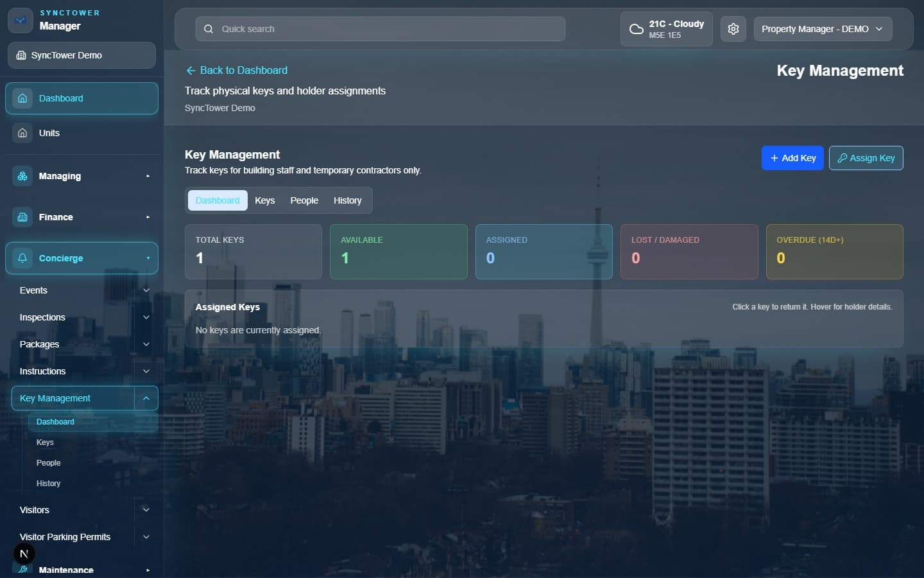This screenshot has width=924, height=578.
Task: Expand the Finance submenu arrow
Action: coord(148,217)
